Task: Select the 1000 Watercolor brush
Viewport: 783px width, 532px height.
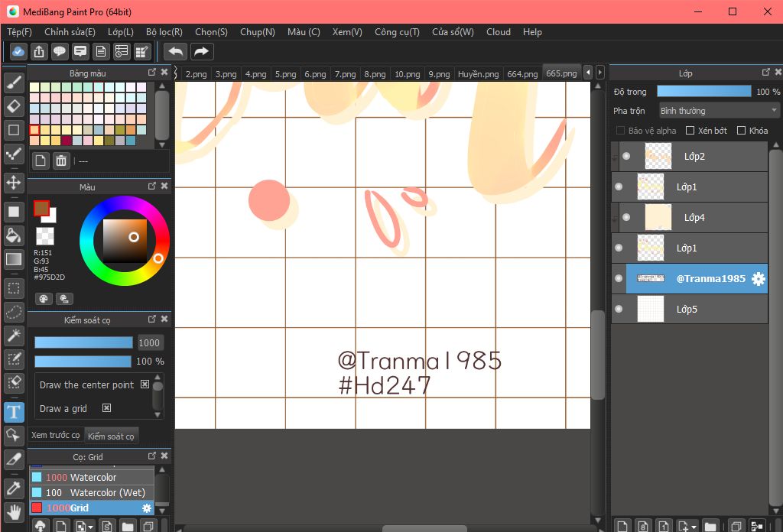Action: (92, 477)
